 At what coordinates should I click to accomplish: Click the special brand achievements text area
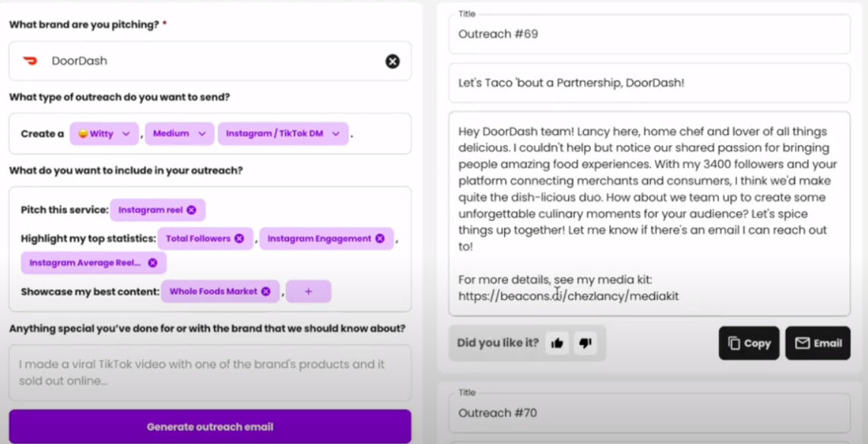tap(209, 372)
